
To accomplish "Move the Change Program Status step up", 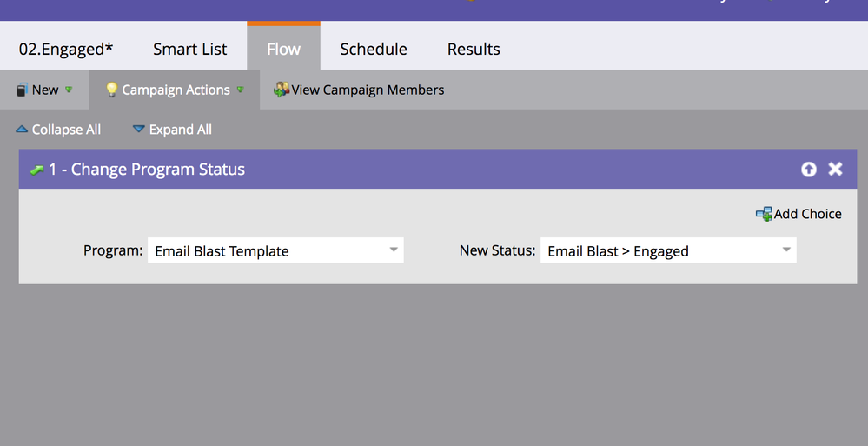I will (x=809, y=170).
